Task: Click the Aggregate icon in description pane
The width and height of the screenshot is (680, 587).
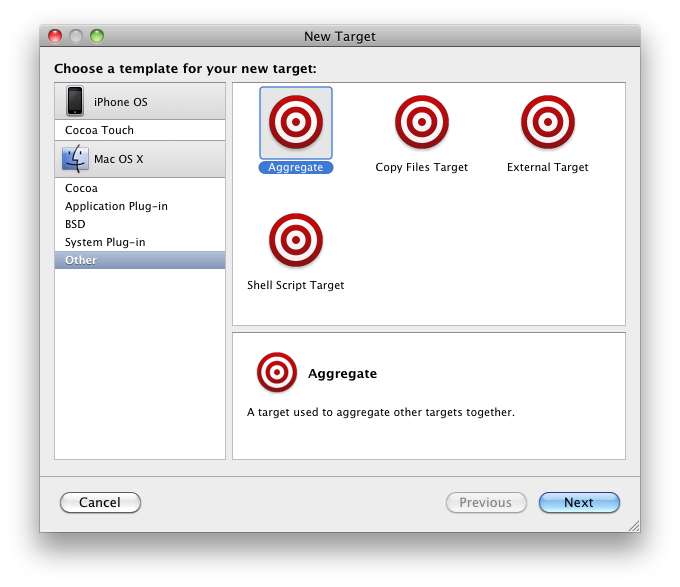Action: 277,373
